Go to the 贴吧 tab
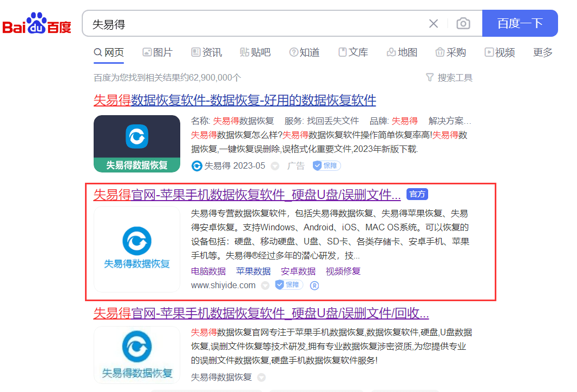This screenshot has width=577, height=392. pyautogui.click(x=255, y=52)
